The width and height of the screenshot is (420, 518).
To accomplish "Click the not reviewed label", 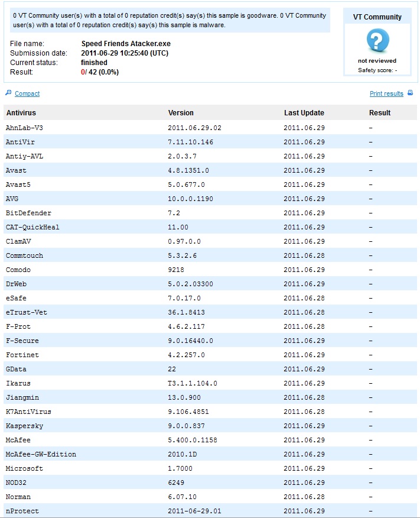I will coord(377,61).
